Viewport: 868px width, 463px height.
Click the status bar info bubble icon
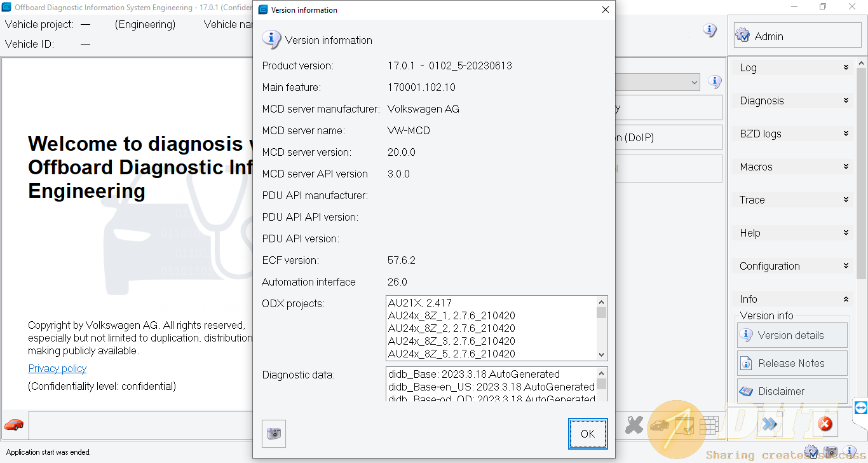click(x=850, y=452)
